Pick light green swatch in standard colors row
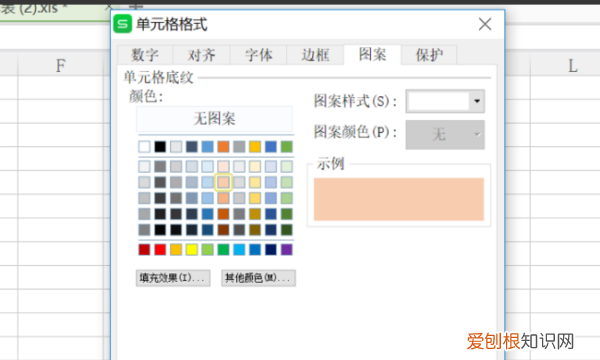The width and height of the screenshot is (600, 360). point(207,249)
